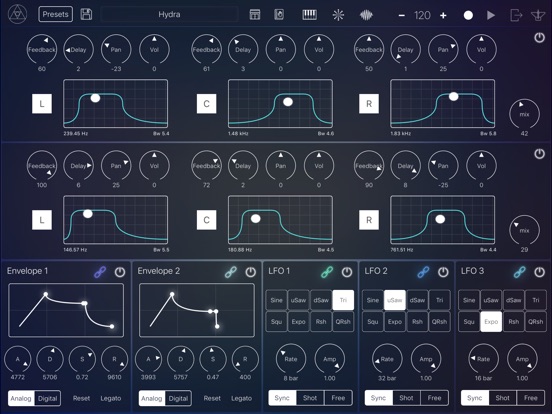Toggle the Envelope 2 power button
This screenshot has height=414, width=552.
(250, 272)
